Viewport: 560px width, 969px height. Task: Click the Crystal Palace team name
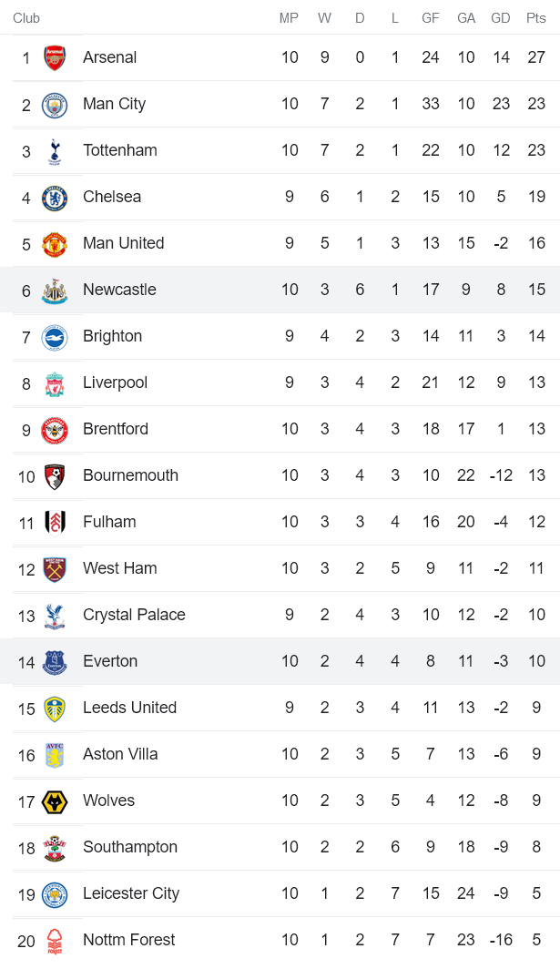click(x=134, y=615)
